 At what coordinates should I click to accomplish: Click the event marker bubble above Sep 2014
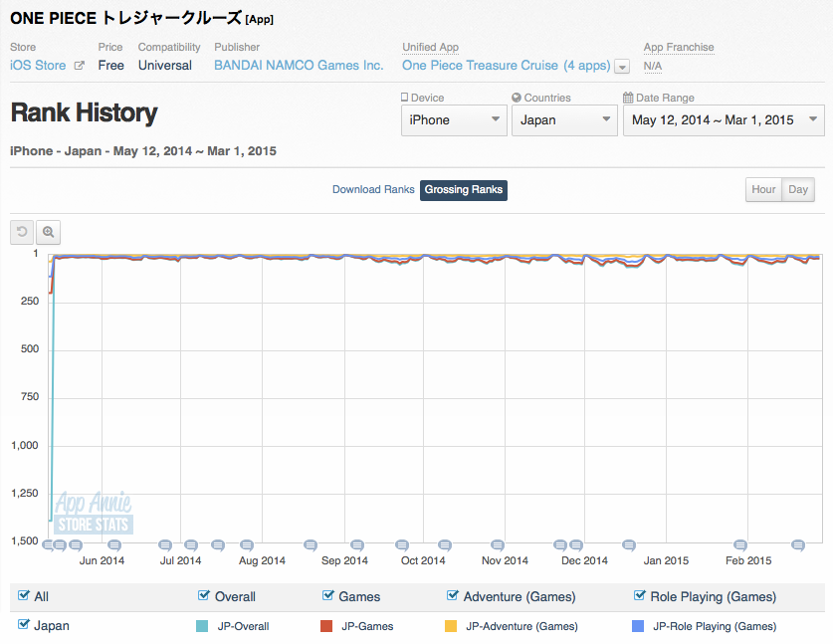click(x=357, y=545)
